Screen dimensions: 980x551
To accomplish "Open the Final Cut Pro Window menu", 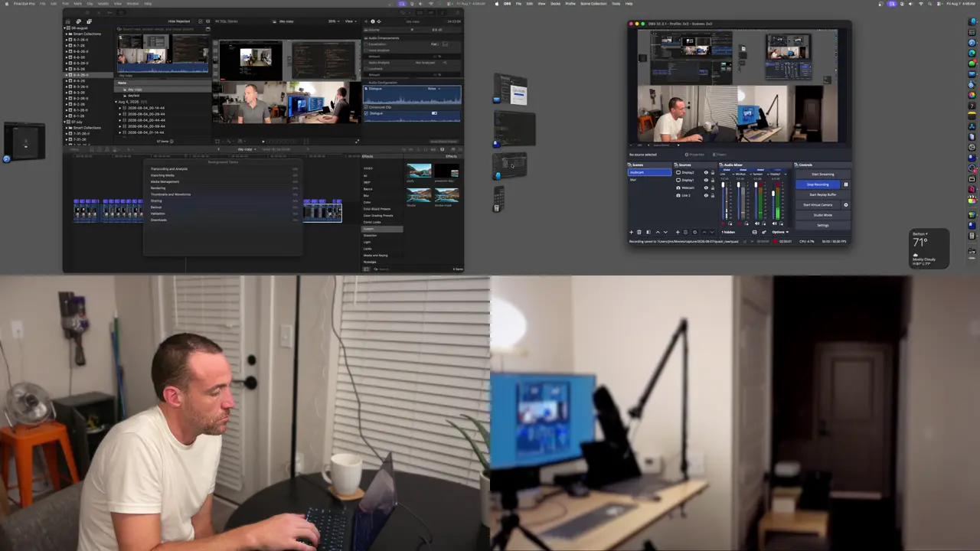I will (133, 4).
